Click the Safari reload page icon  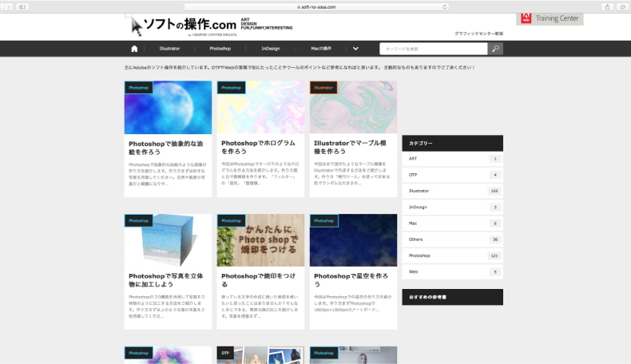(x=445, y=7)
